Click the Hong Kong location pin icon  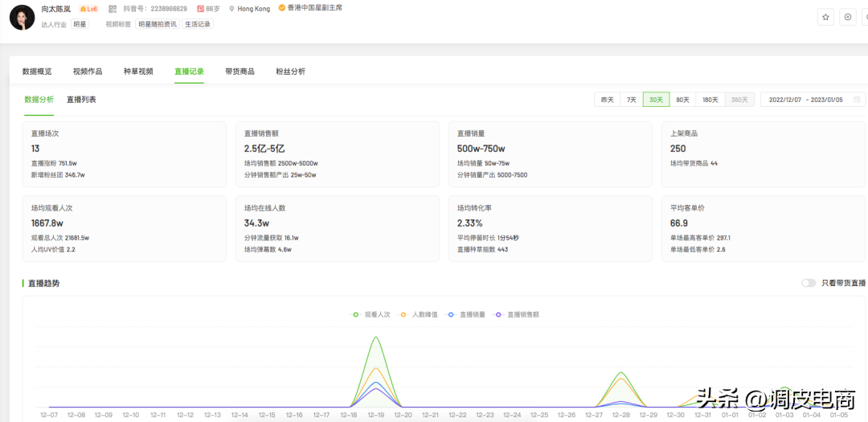pos(231,9)
